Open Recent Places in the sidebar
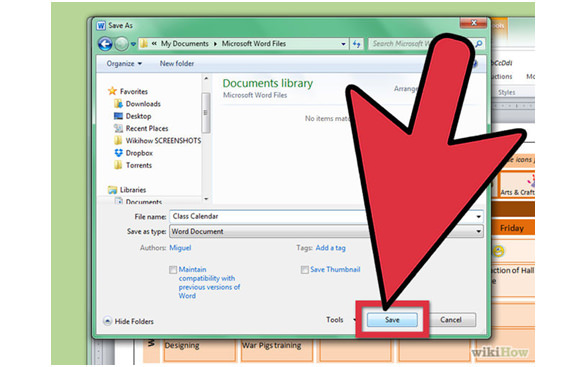Screen dimensions: 585x367 tap(147, 128)
